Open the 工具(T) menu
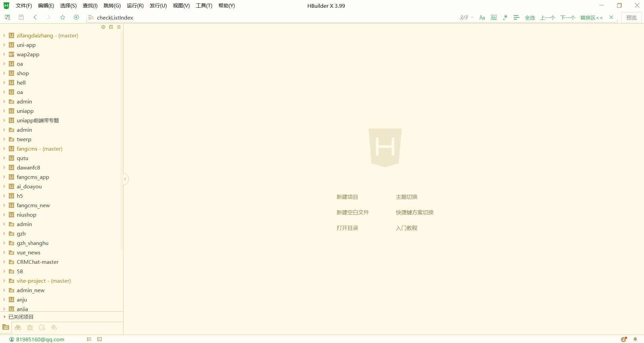Image resolution: width=644 pixels, height=343 pixels. [x=204, y=6]
